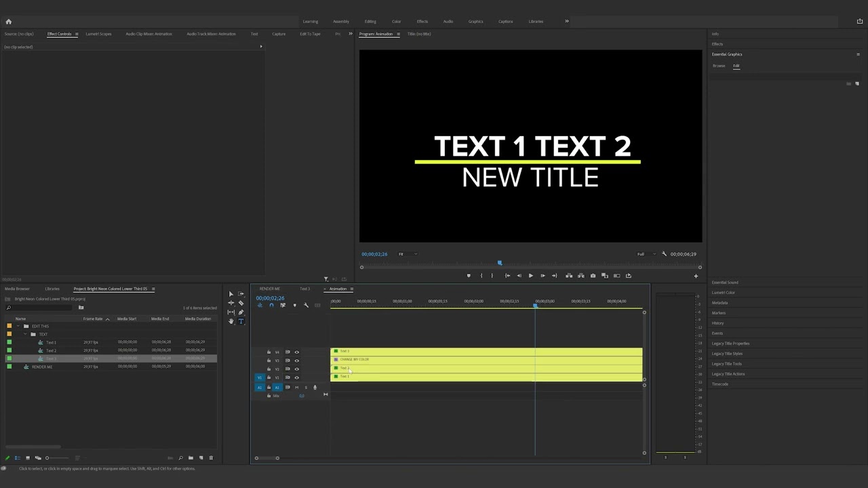Open the Lumetri Scopes tab

point(98,34)
